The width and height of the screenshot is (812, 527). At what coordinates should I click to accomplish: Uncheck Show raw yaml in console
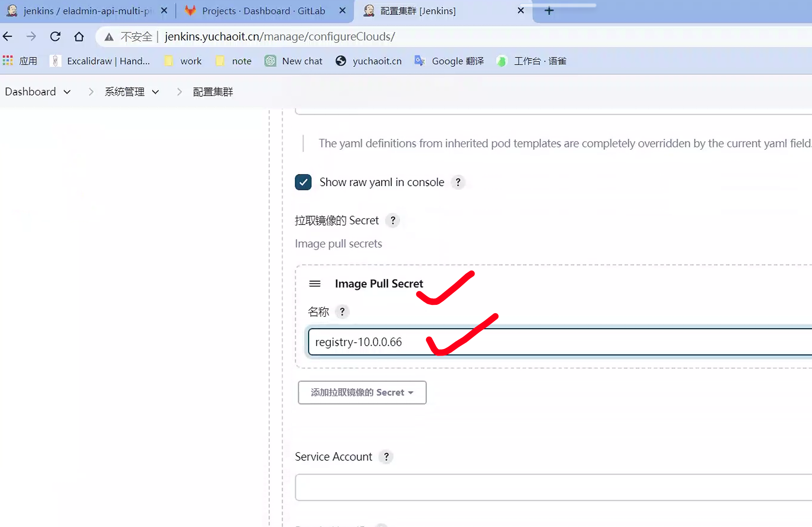(303, 182)
